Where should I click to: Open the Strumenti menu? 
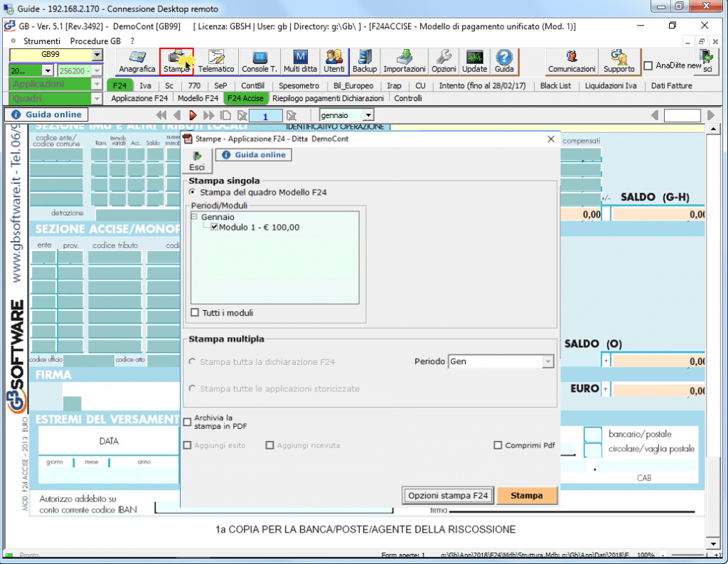[42, 41]
